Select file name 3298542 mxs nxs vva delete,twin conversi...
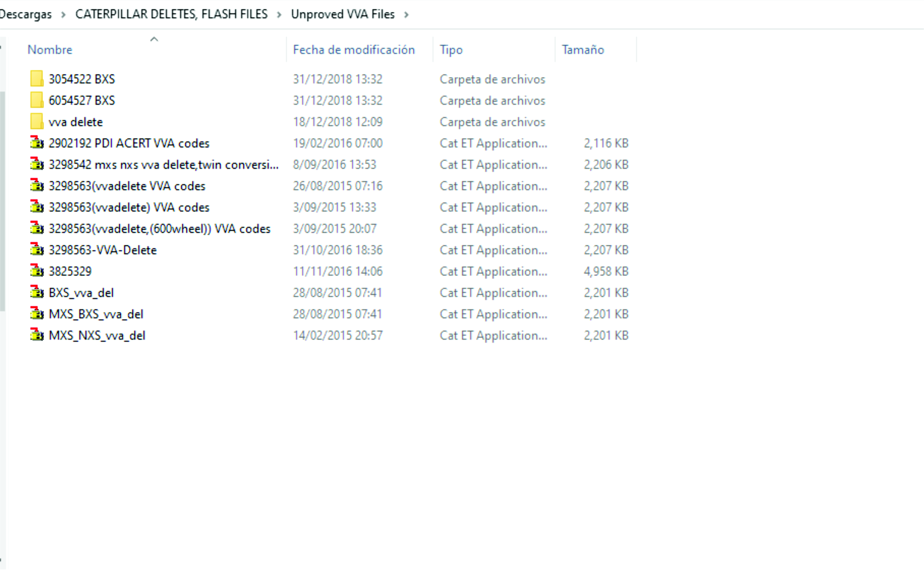This screenshot has width=924, height=588. [x=163, y=165]
